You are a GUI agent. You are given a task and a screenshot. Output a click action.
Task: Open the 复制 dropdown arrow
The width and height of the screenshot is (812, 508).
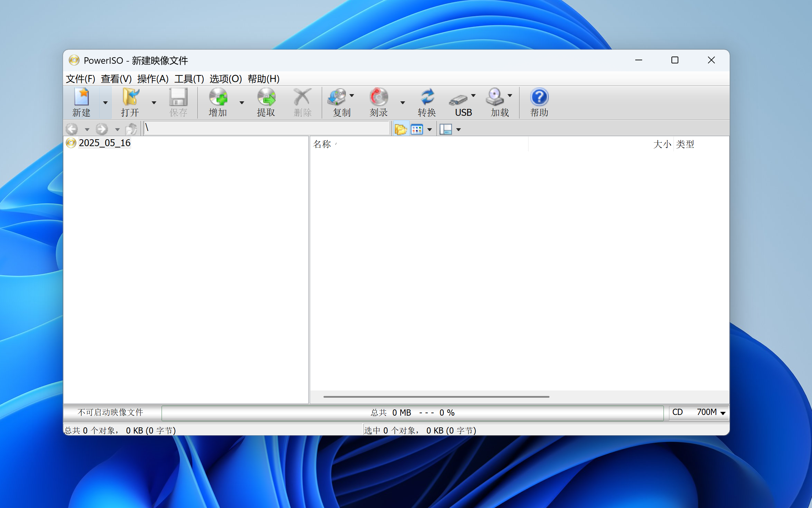pos(352,95)
